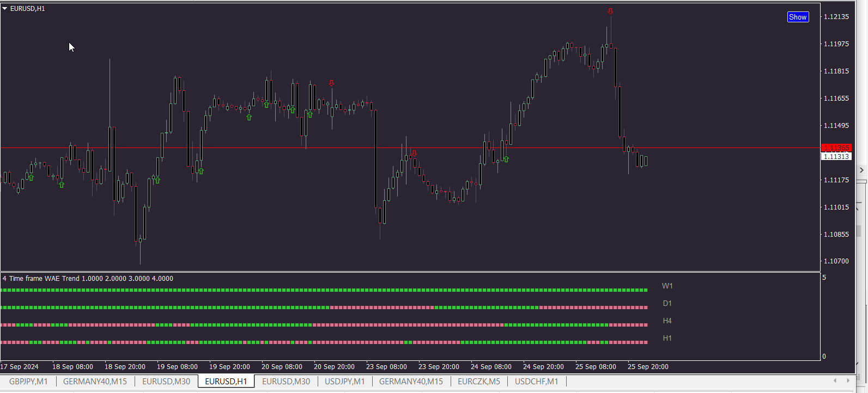
Task: Click the red sell arrow at the chart peak
Action: [x=610, y=11]
